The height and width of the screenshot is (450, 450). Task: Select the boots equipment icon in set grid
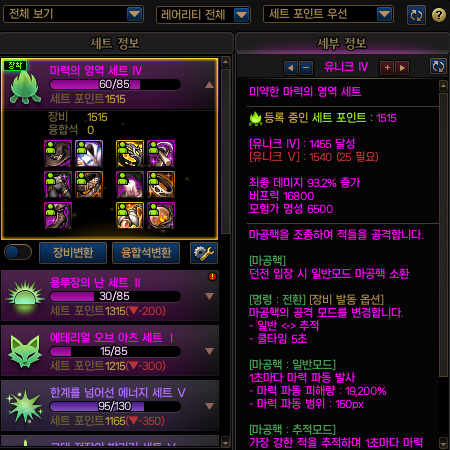pos(58,216)
